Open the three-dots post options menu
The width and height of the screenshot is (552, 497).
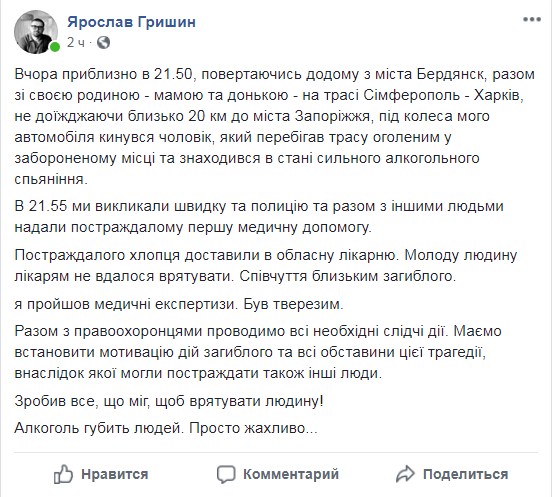(532, 19)
